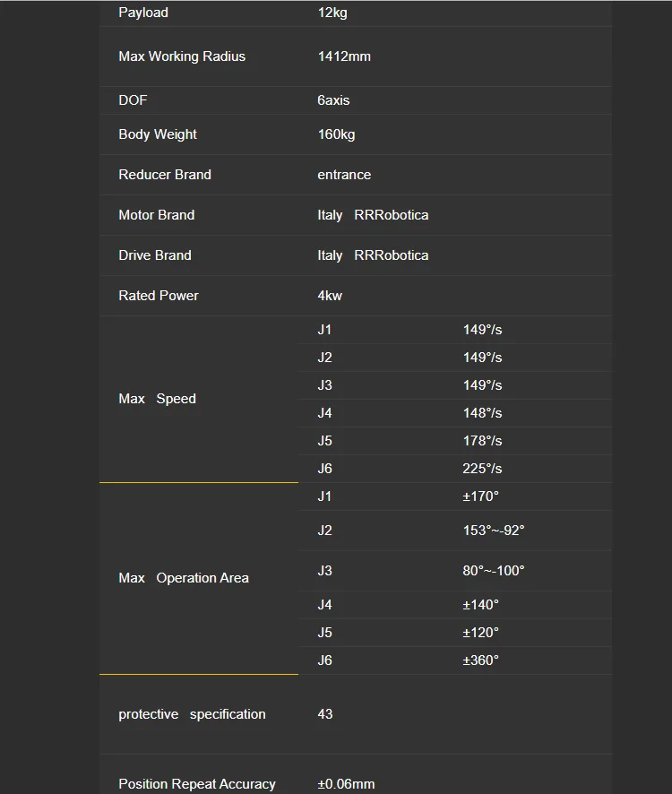Click the Motor Brand label
The height and width of the screenshot is (794, 672).
pyautogui.click(x=157, y=215)
